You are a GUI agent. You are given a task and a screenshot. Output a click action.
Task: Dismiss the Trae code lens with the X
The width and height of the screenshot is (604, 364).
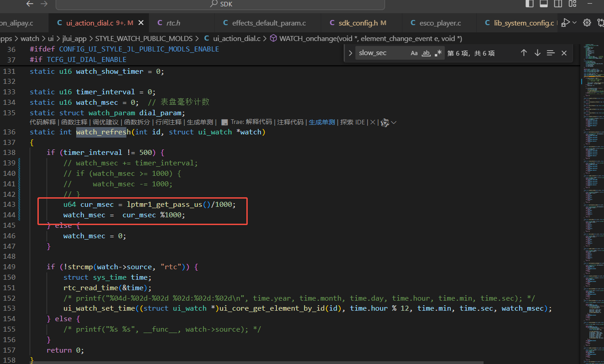coord(372,122)
